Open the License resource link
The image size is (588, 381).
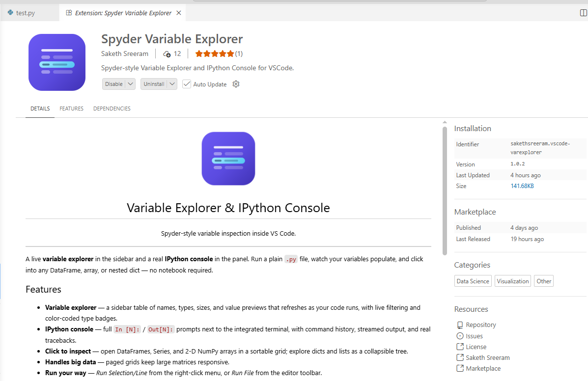click(x=476, y=347)
